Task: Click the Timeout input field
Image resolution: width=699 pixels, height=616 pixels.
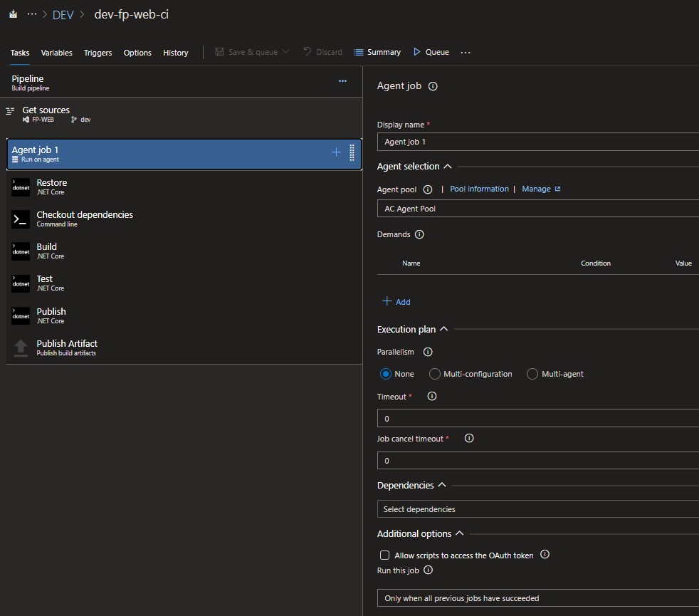Action: pyautogui.click(x=538, y=419)
